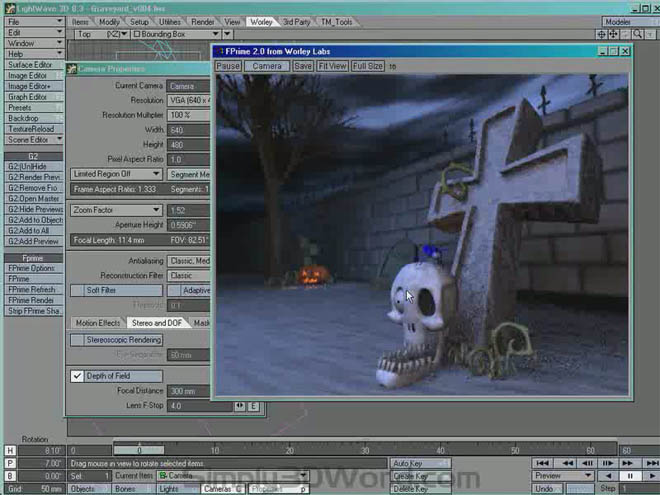Click the FPrime Render button
This screenshot has height=495, width=660.
point(34,300)
